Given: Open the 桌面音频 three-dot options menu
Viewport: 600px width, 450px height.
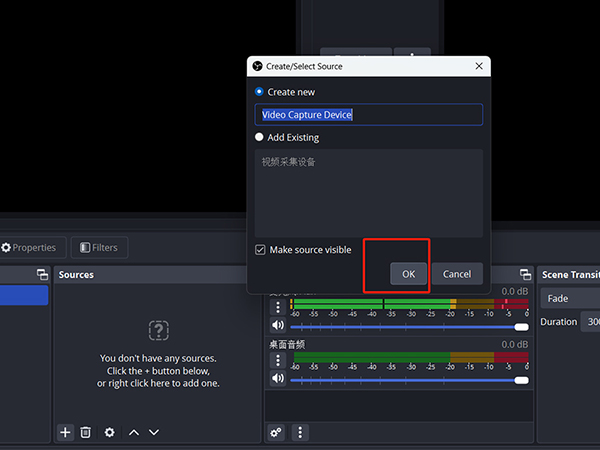Looking at the screenshot, I should coord(277,361).
